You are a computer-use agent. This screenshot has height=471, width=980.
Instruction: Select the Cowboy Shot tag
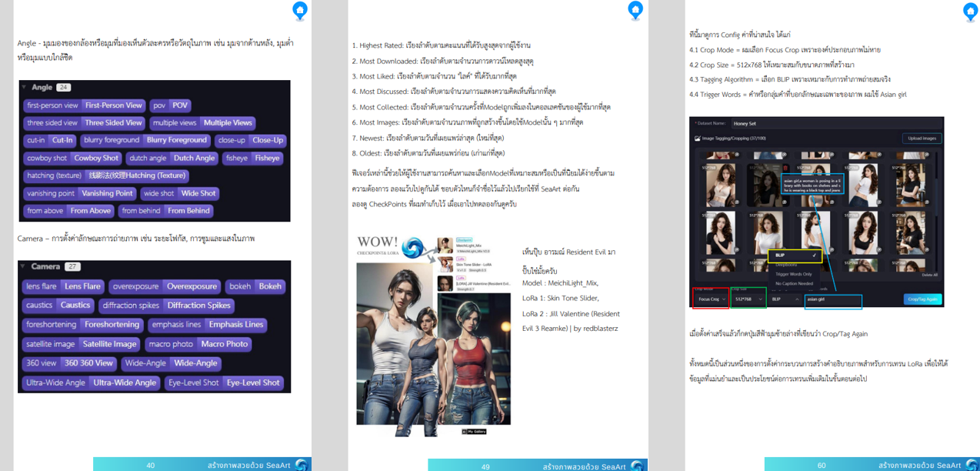point(73,158)
